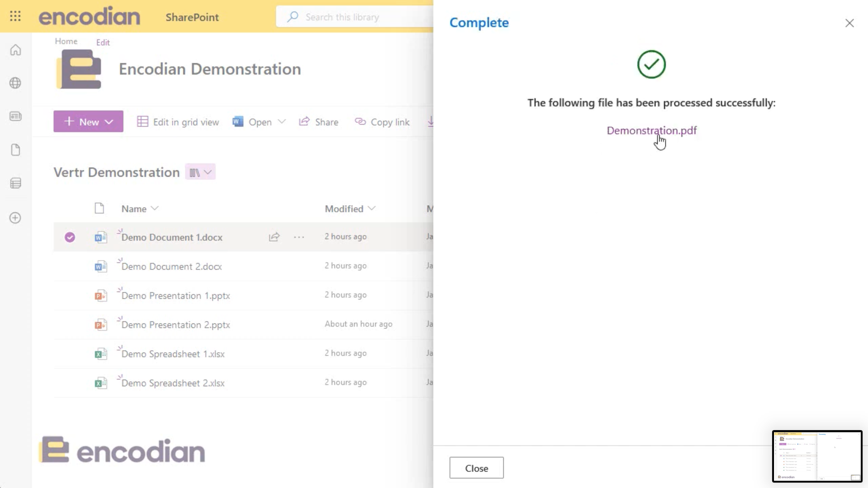Screen dimensions: 868x488
Task: Open Modified column sort dropdown
Action: (x=372, y=208)
